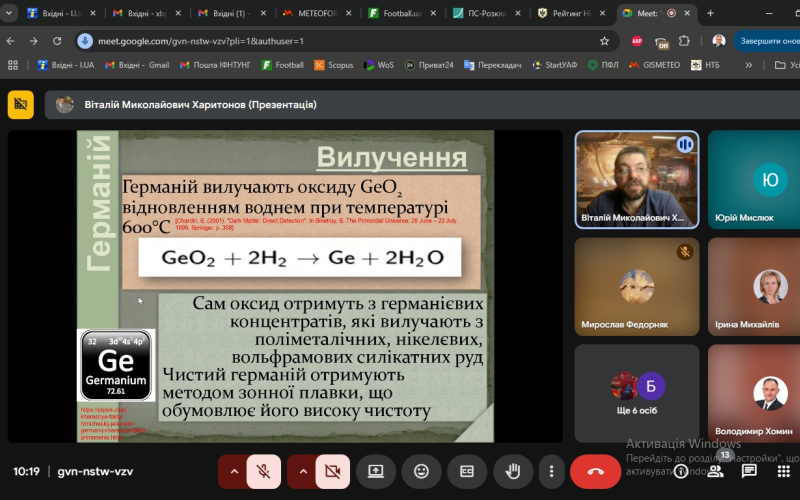Reload the current page

tap(57, 41)
